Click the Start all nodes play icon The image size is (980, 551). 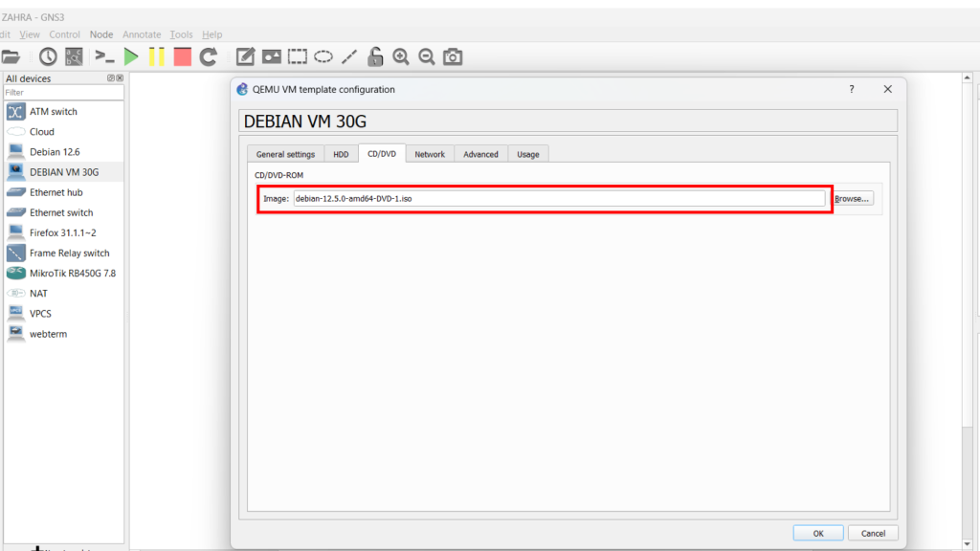pyautogui.click(x=131, y=57)
